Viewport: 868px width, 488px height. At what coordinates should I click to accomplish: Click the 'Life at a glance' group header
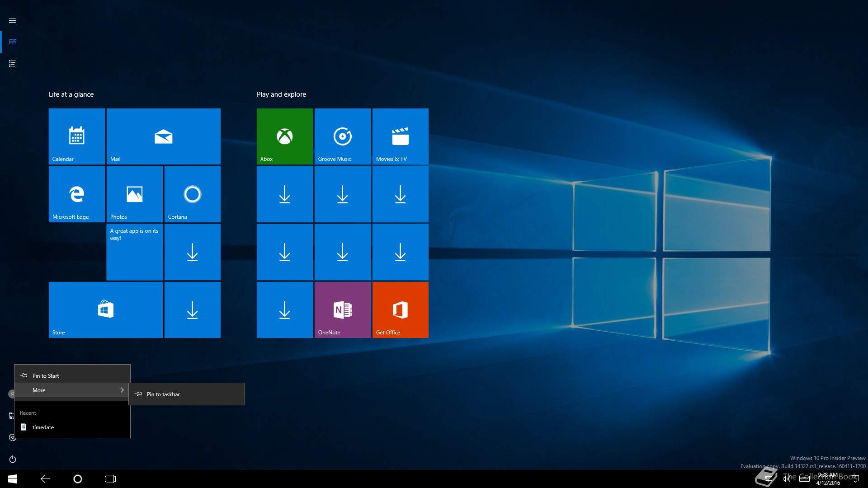point(71,94)
